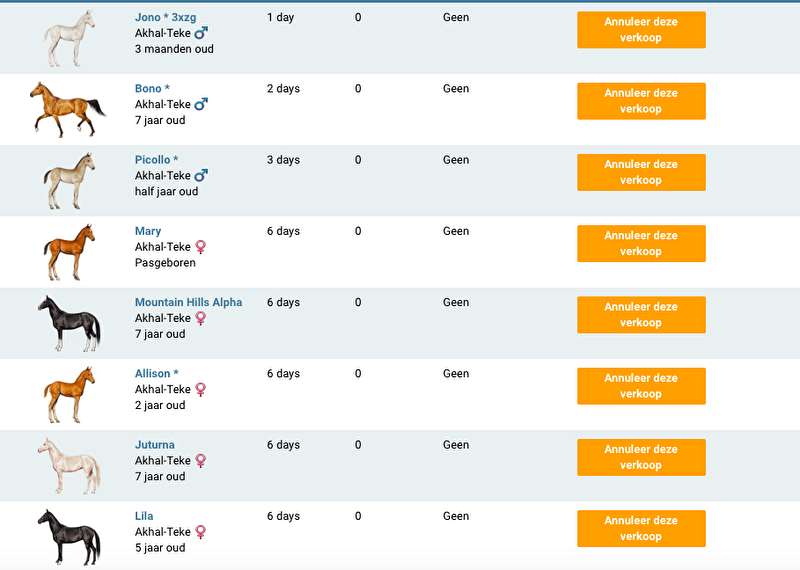The image size is (800, 570).
Task: Click the bay horse image for Bono
Action: click(67, 108)
